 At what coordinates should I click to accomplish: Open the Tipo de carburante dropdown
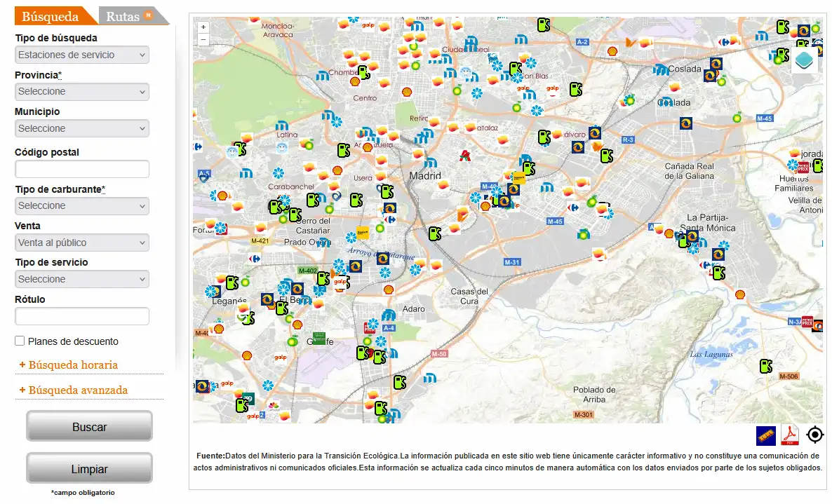[x=81, y=205]
